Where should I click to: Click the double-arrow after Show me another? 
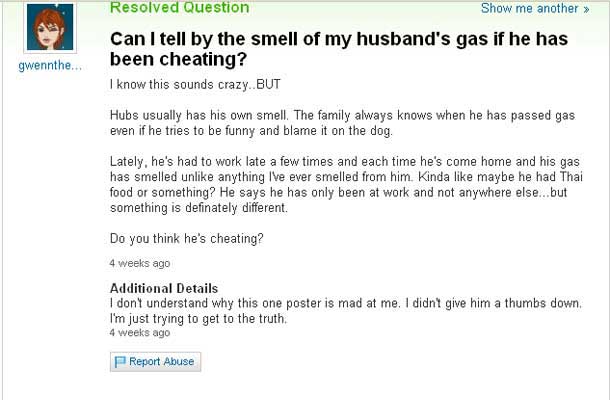pos(585,9)
